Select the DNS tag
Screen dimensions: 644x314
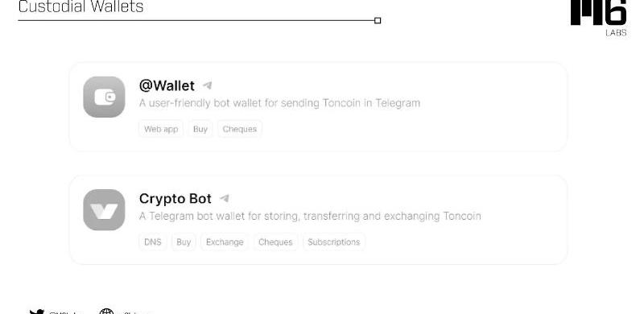(x=153, y=242)
